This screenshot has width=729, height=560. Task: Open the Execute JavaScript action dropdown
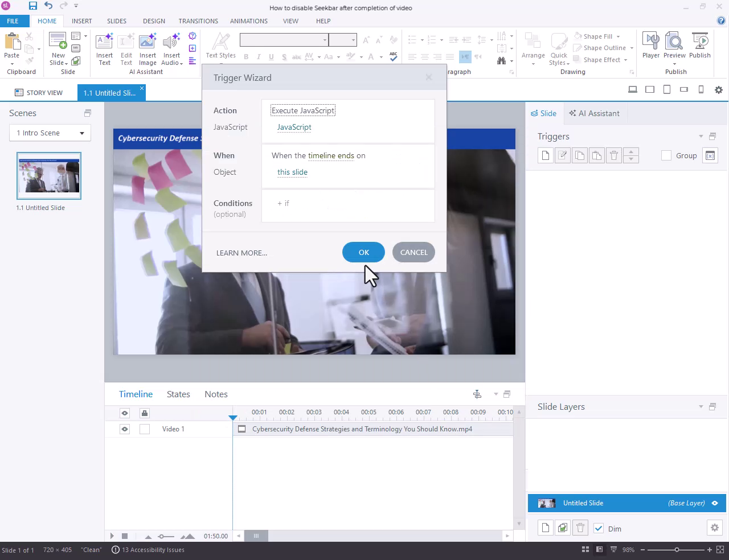pos(303,110)
